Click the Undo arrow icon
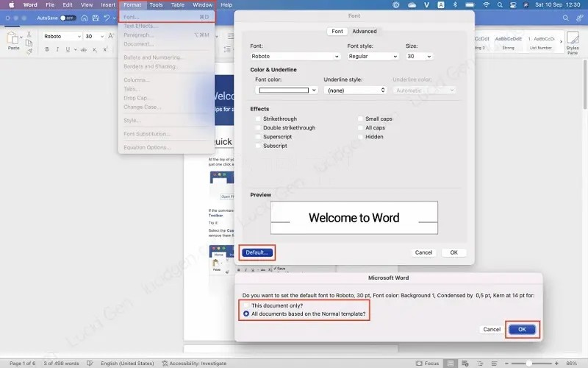Image resolution: width=588 pixels, height=368 pixels. click(107, 17)
